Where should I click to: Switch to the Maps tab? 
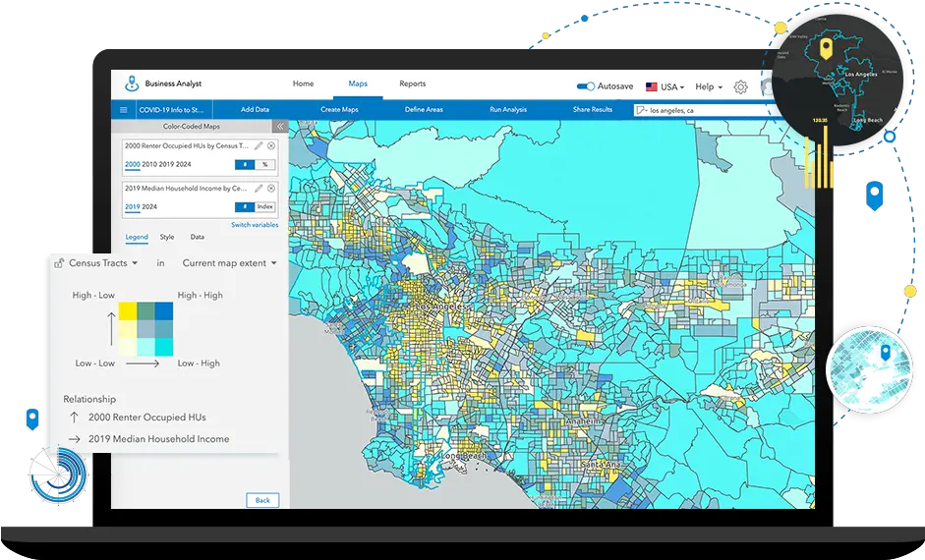click(358, 84)
